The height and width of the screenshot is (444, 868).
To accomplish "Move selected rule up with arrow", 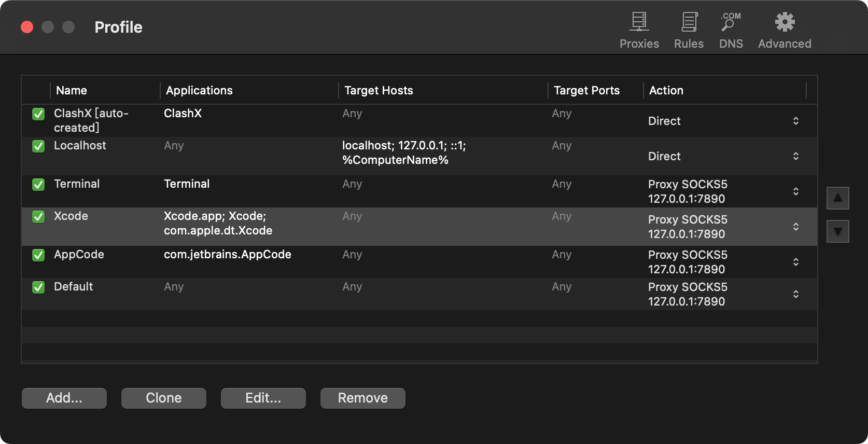I will pyautogui.click(x=837, y=198).
